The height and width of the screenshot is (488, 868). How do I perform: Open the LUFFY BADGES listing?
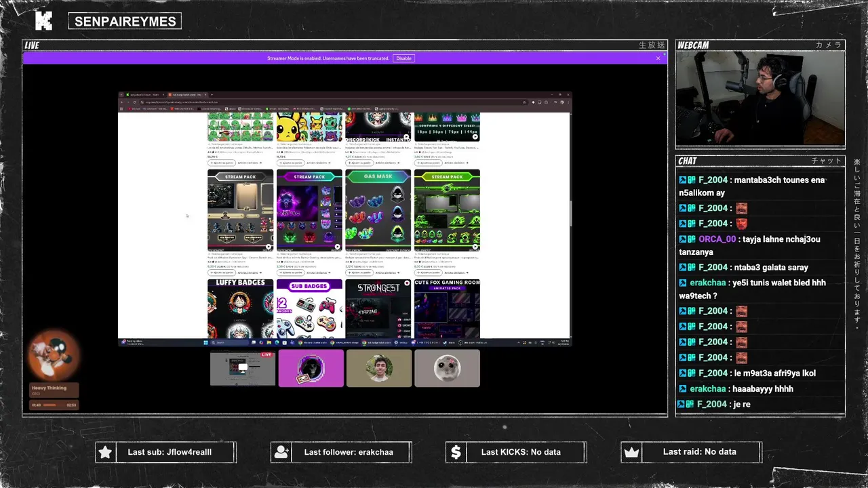point(240,308)
